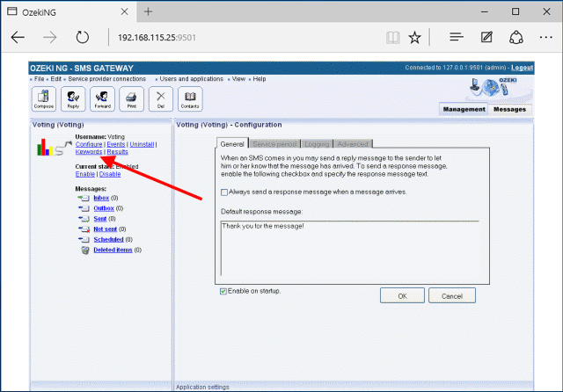The height and width of the screenshot is (392, 563).
Task: Open the Not sent link
Action: (x=106, y=229)
